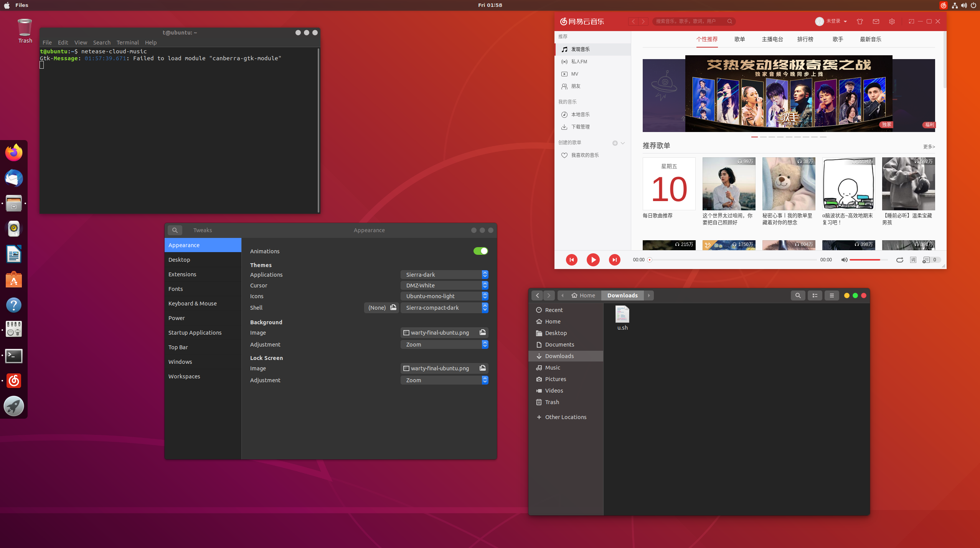The height and width of the screenshot is (548, 980).
Task: Expand the Background Adjustment Zoom dropdown
Action: tap(444, 345)
